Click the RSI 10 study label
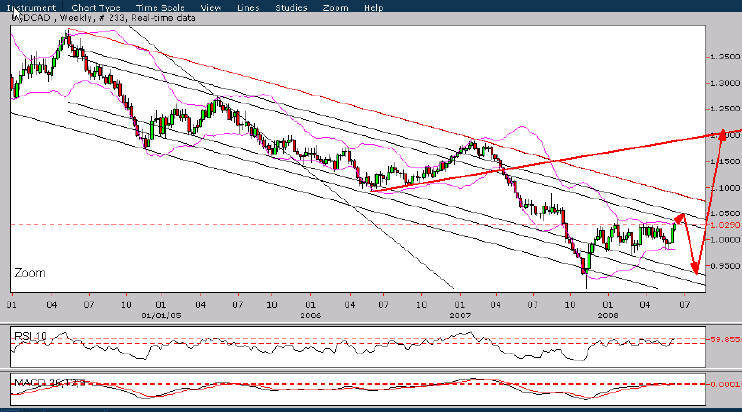 pyautogui.click(x=30, y=336)
